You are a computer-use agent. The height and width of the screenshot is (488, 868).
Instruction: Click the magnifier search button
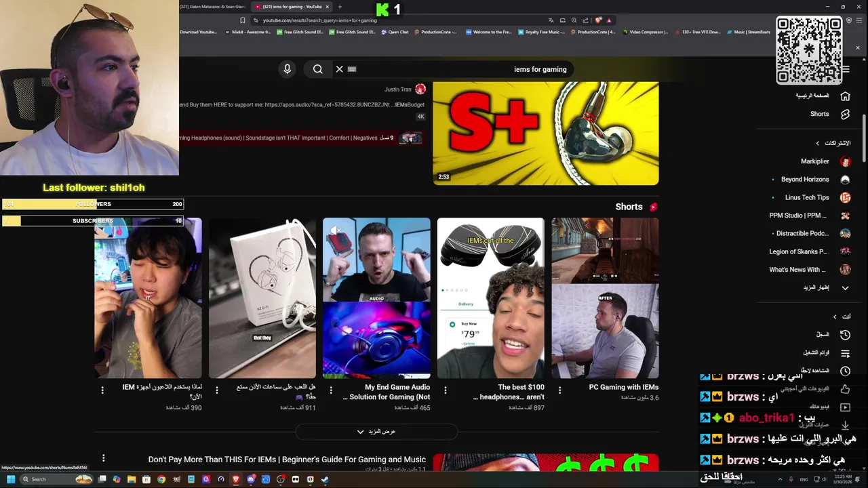pos(317,69)
